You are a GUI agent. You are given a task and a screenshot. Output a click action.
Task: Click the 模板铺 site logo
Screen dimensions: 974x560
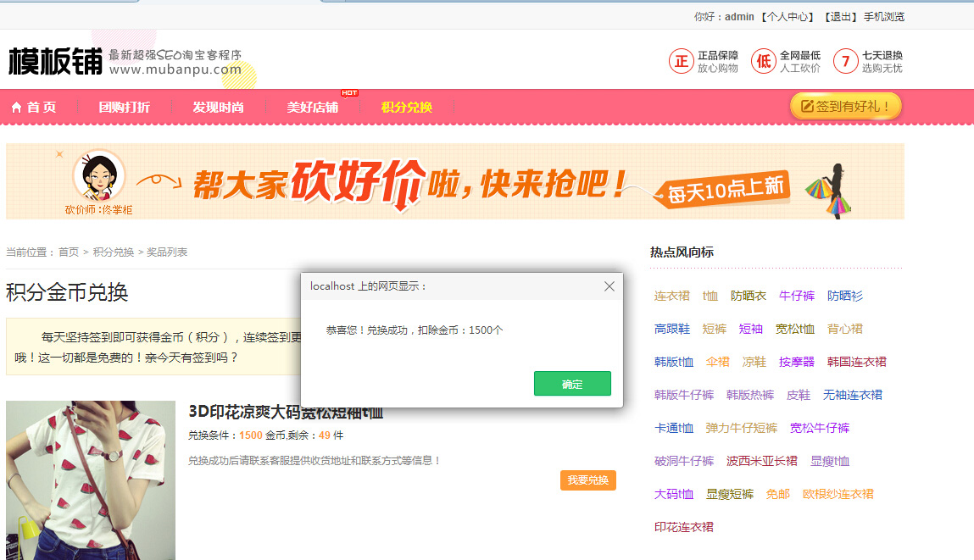(x=56, y=61)
